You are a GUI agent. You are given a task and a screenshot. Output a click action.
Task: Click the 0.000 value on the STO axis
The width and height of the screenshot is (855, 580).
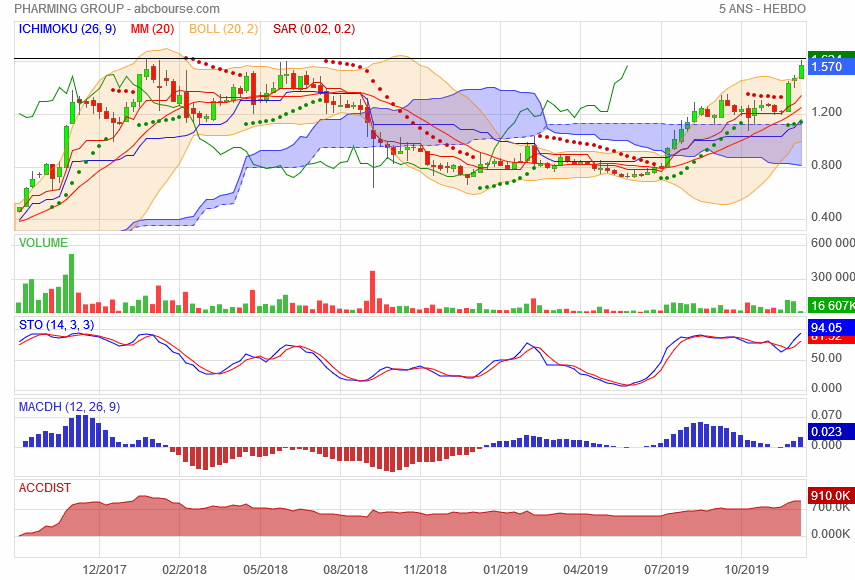pos(826,388)
